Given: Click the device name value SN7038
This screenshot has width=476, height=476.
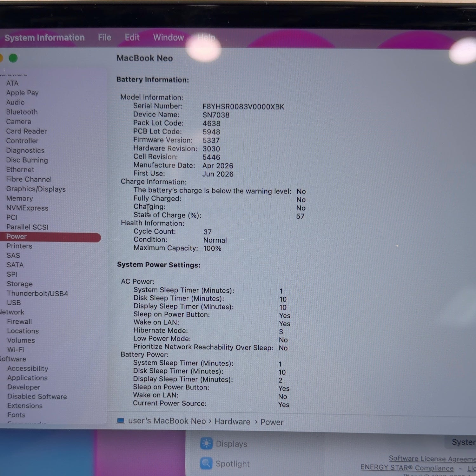Looking at the screenshot, I should tap(216, 115).
